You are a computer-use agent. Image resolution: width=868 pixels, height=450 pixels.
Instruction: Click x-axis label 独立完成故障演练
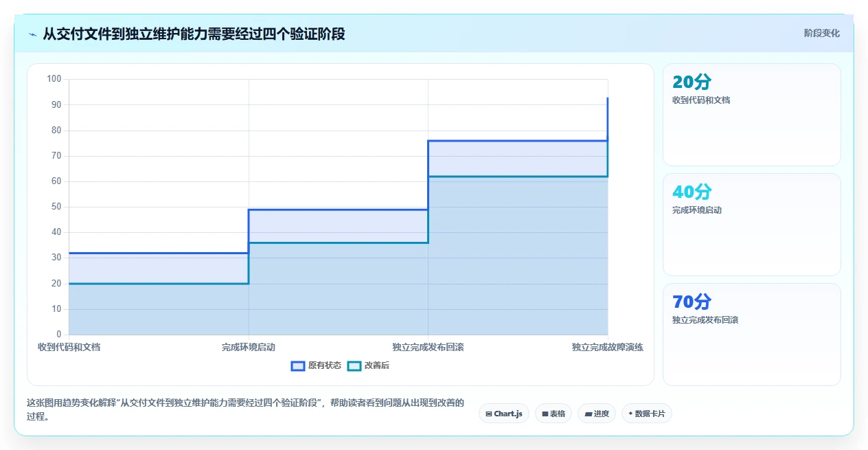tap(608, 347)
